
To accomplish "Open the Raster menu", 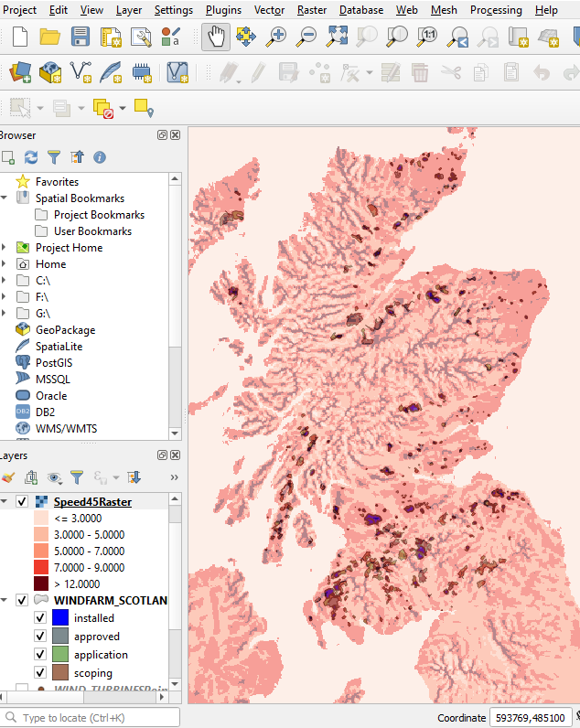I will coord(312,10).
